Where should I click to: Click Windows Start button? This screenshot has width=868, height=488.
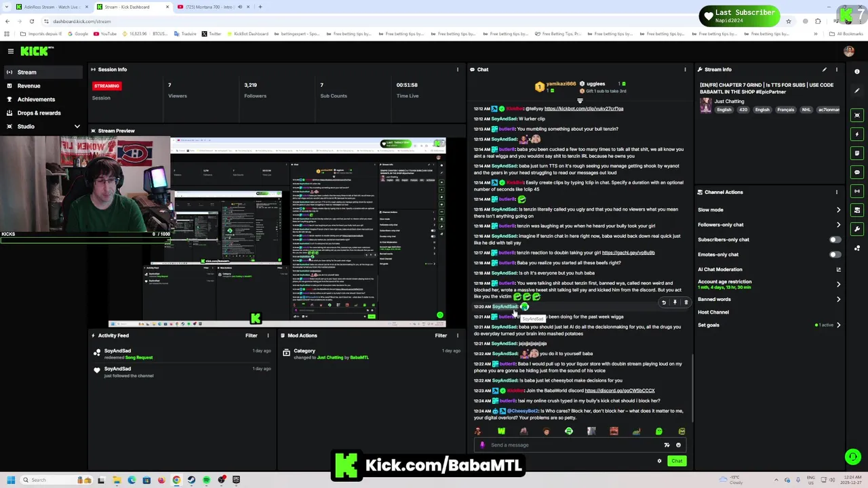point(10,480)
